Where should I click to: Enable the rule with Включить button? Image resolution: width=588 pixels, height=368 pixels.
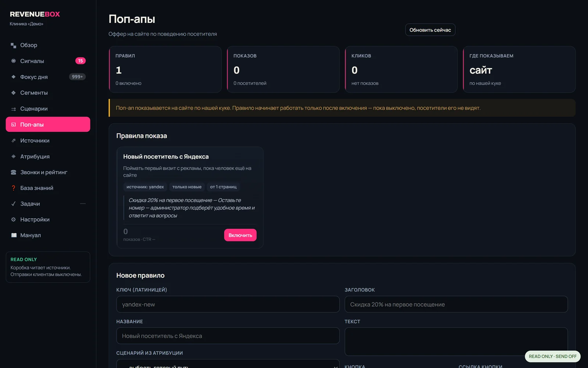[x=240, y=235]
